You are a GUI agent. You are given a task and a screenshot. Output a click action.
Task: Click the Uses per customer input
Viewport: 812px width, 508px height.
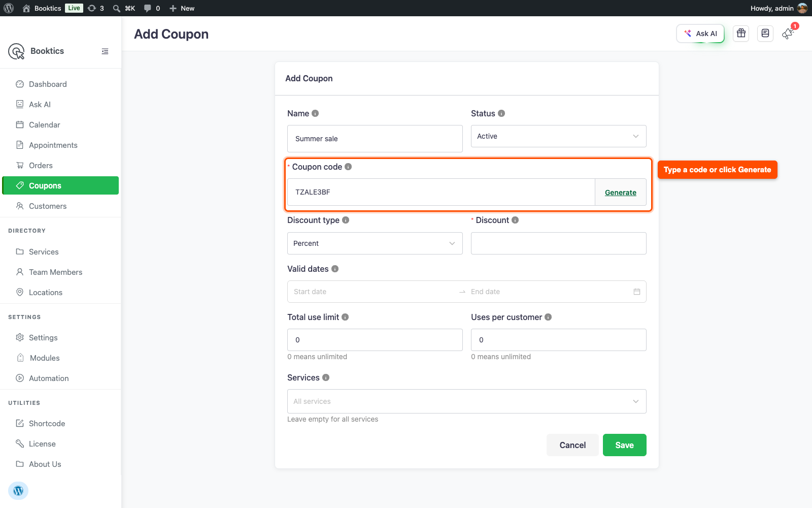559,340
